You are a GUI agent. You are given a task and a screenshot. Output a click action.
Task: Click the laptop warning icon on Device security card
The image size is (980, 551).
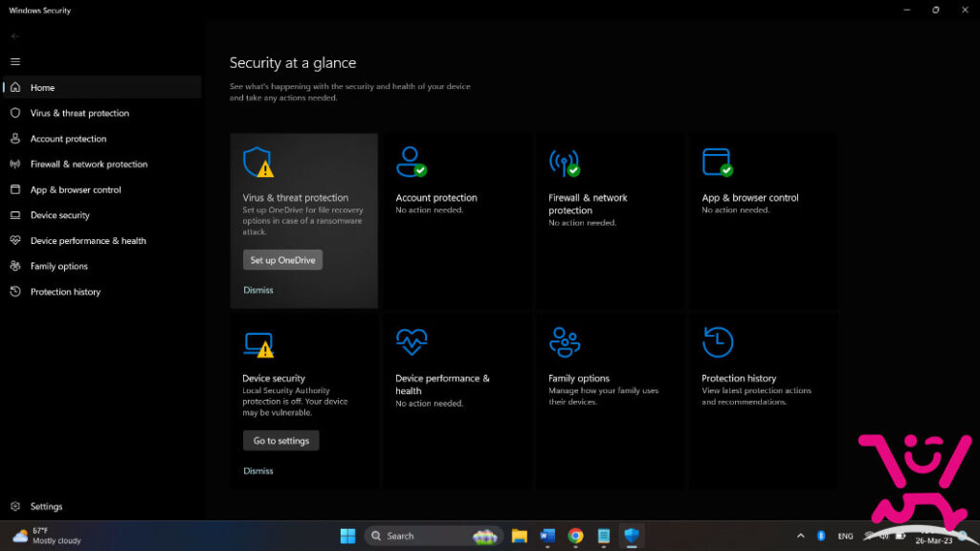coord(258,344)
